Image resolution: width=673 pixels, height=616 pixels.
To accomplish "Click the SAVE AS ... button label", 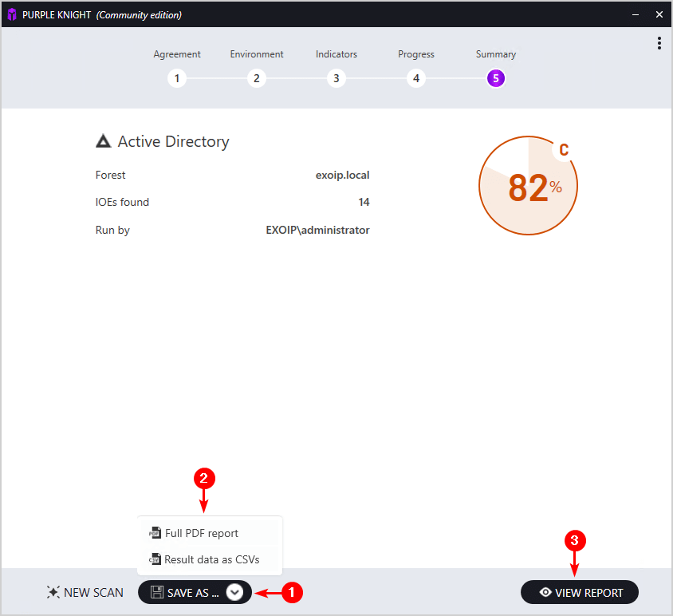I will click(x=193, y=592).
